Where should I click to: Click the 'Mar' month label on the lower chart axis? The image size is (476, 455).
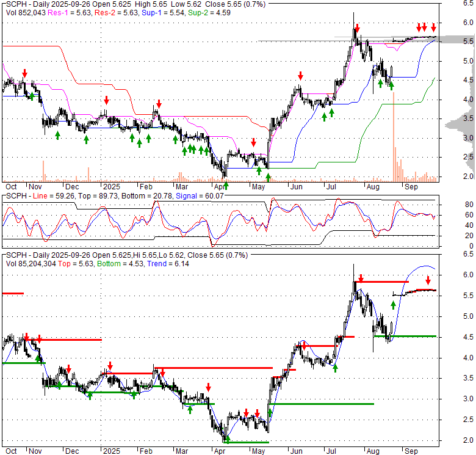click(x=182, y=451)
